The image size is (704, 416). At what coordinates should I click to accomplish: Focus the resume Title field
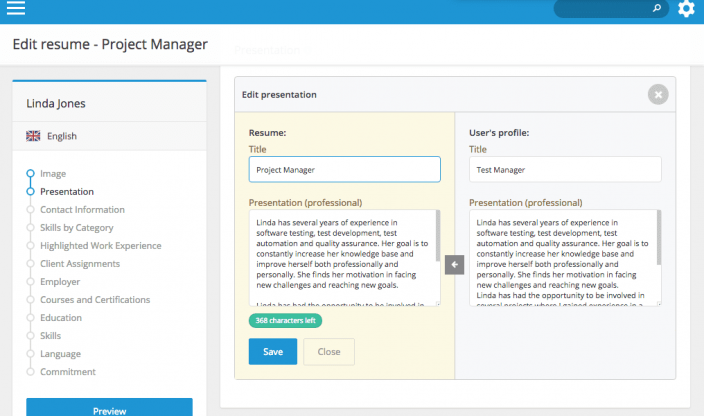tap(344, 170)
